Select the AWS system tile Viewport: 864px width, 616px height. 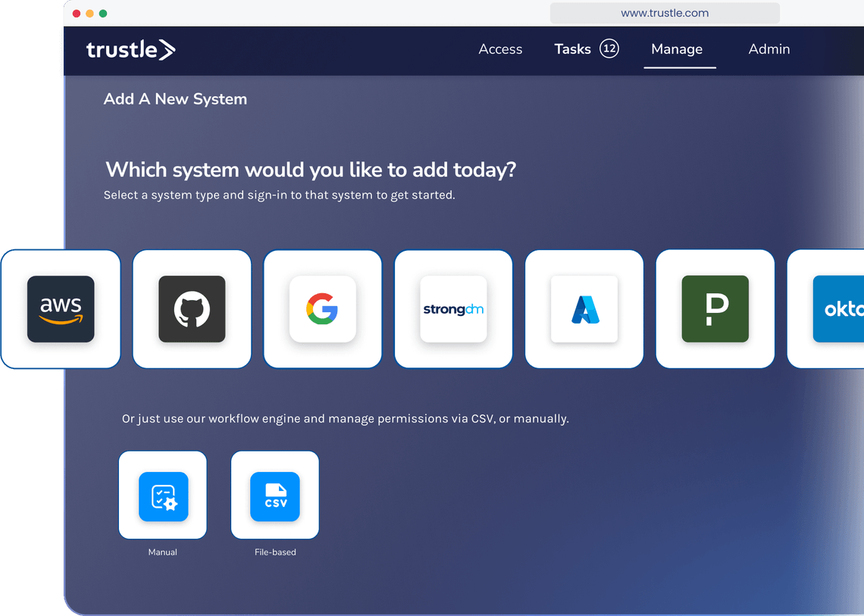pyautogui.click(x=61, y=309)
